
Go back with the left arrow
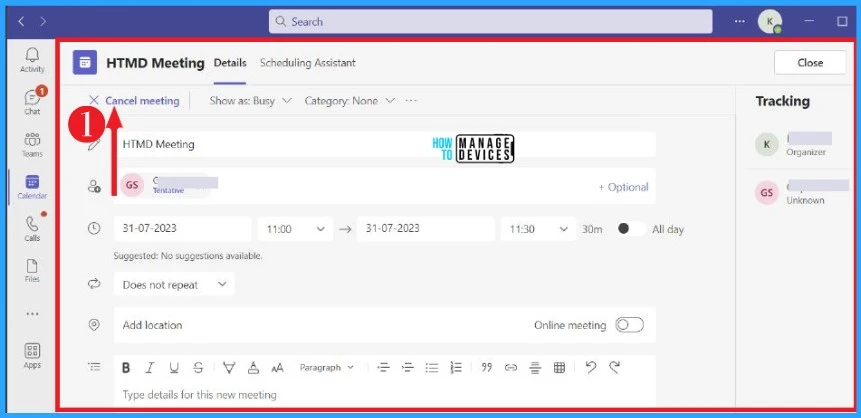click(x=21, y=21)
